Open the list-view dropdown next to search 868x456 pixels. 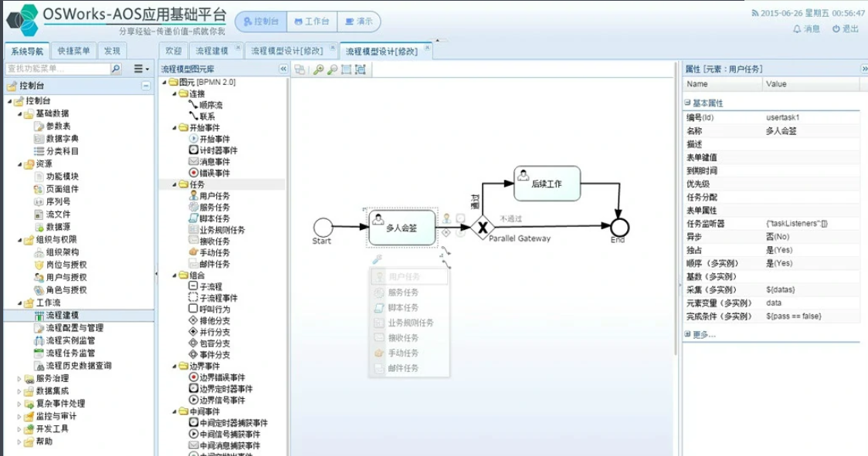coord(141,69)
